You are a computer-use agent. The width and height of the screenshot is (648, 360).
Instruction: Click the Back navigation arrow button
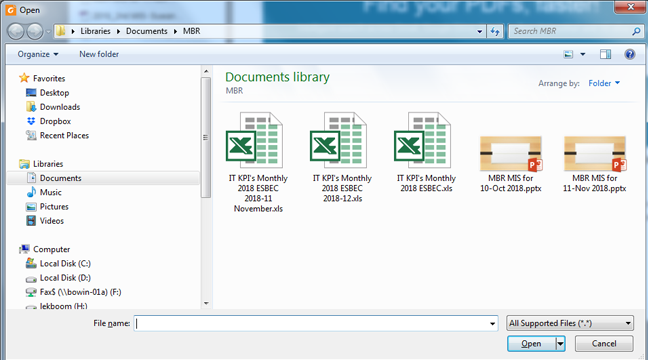(16, 31)
